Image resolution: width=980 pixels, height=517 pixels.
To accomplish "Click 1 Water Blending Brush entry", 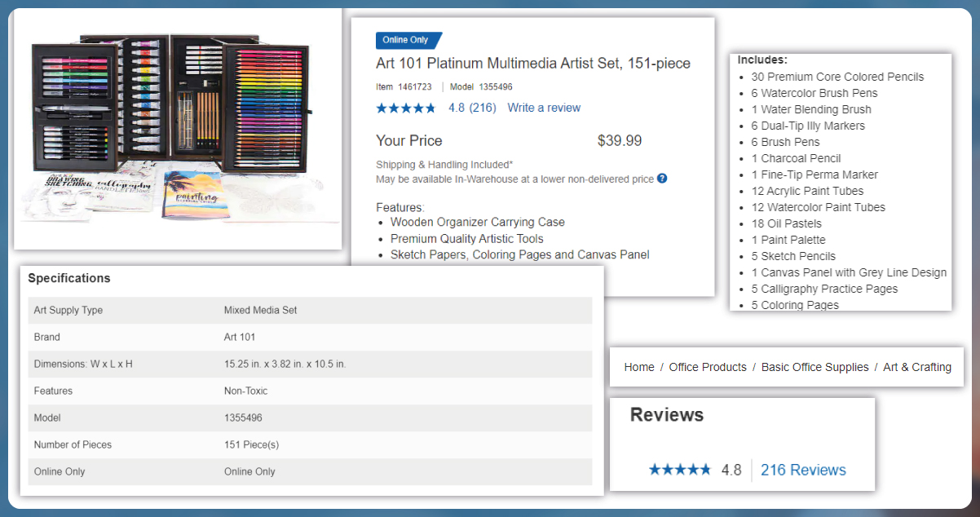I will [x=811, y=109].
